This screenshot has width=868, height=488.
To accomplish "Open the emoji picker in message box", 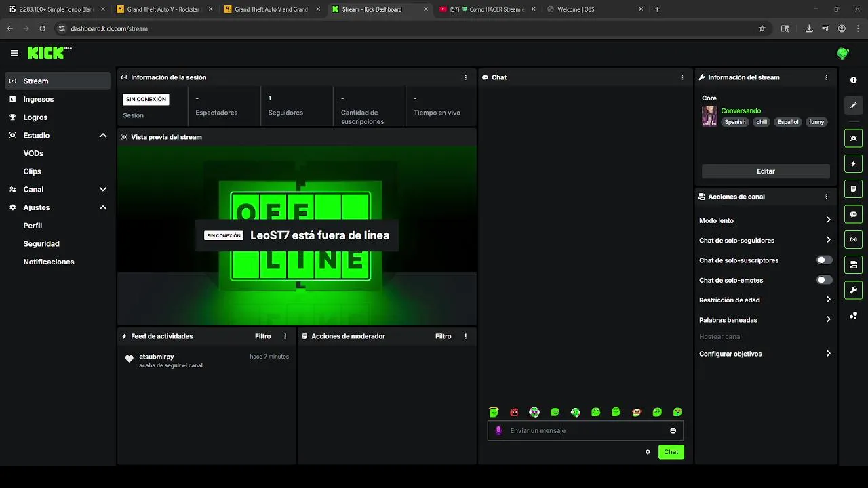I will tap(673, 430).
